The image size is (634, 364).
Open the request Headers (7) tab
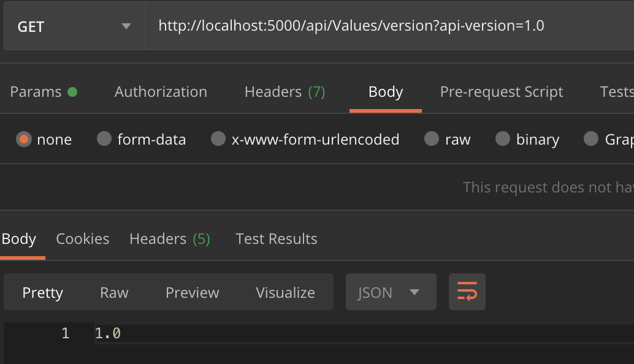coord(285,92)
